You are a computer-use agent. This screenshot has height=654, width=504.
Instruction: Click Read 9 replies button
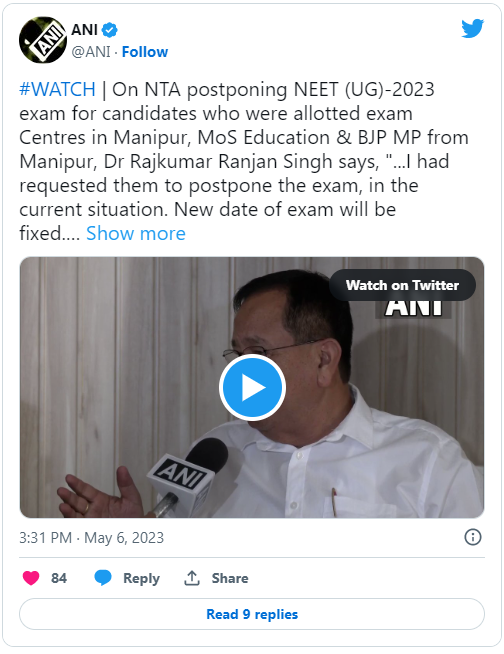pos(252,614)
